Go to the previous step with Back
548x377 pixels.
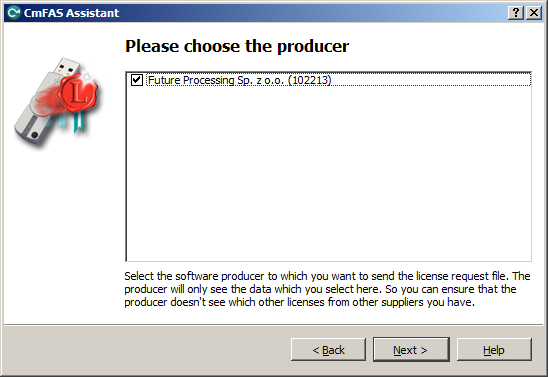point(328,349)
